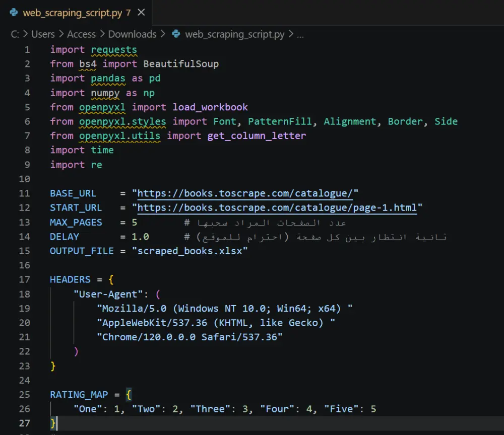Click the "Five" key on line 26

click(x=344, y=409)
